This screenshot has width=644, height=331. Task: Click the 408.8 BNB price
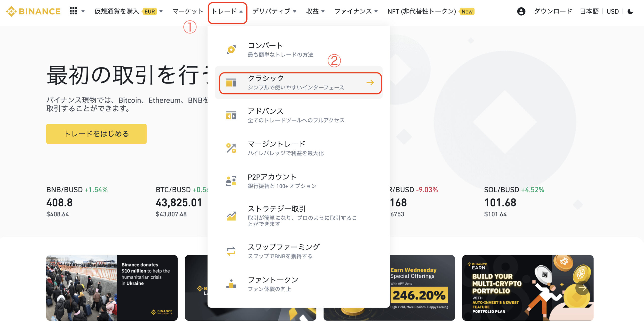click(x=59, y=202)
